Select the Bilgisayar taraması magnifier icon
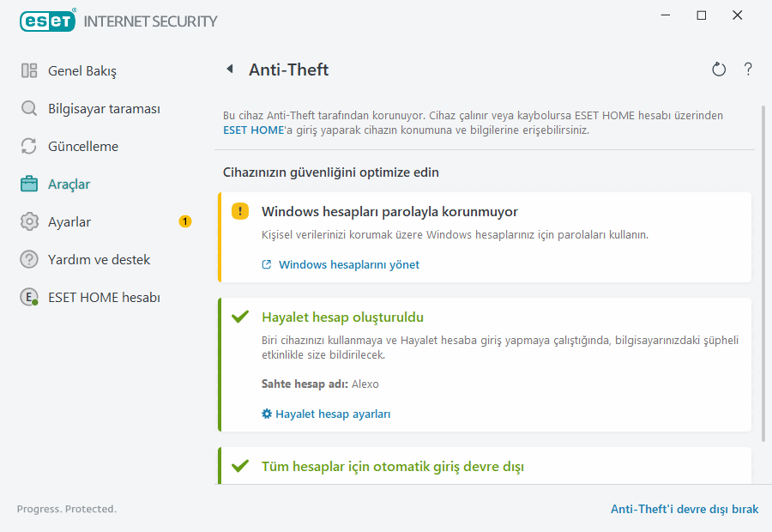Screen dimensions: 772x532 pos(27,108)
